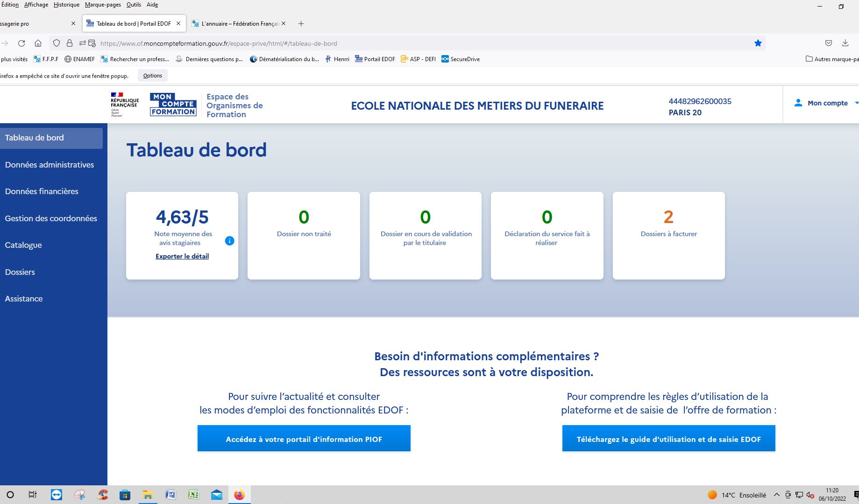Click Téléchargez le guide d'utilisation EDOF

pyautogui.click(x=669, y=438)
